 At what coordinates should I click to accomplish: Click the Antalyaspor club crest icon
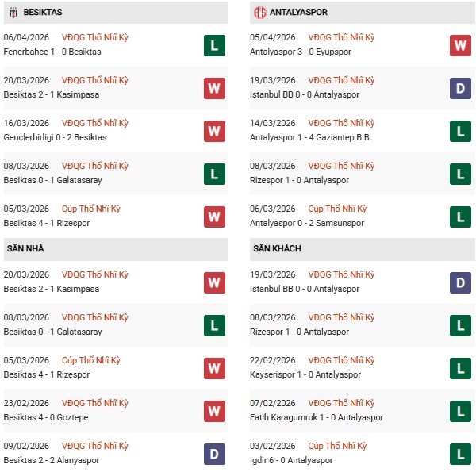coord(260,13)
